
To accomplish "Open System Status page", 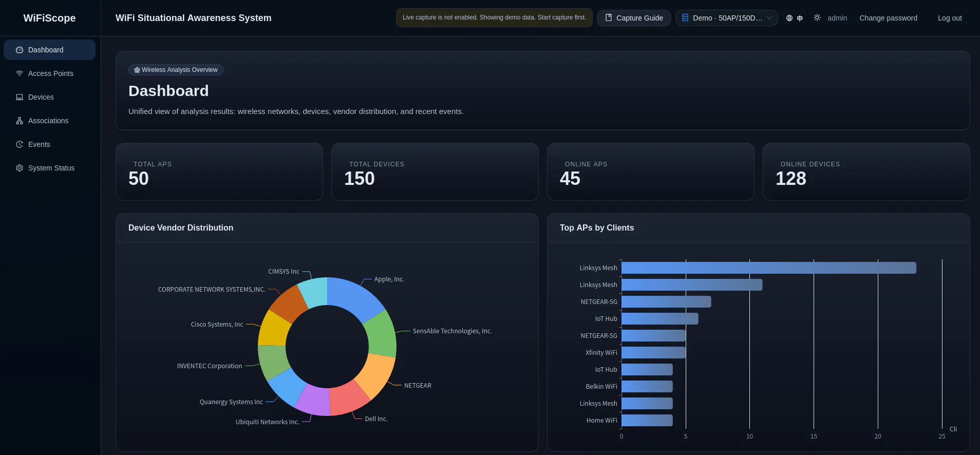I will coord(49,168).
